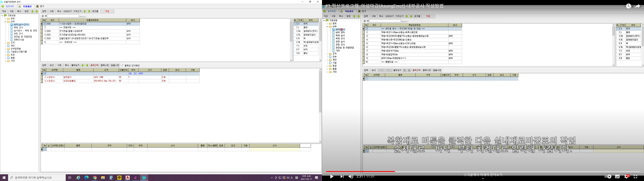
Task: Collapse the 내부 tree folder
Action: pos(5,21)
